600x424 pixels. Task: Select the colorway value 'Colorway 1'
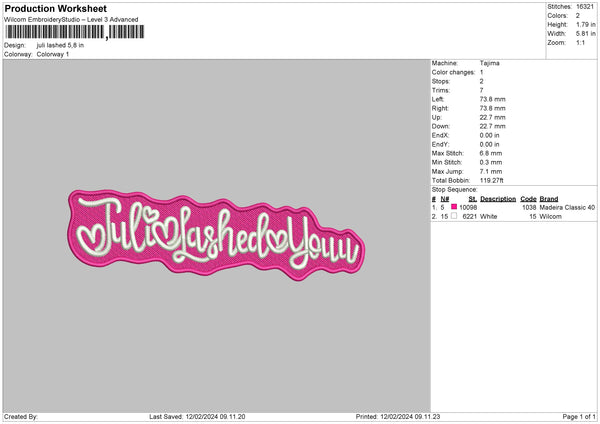coord(53,54)
